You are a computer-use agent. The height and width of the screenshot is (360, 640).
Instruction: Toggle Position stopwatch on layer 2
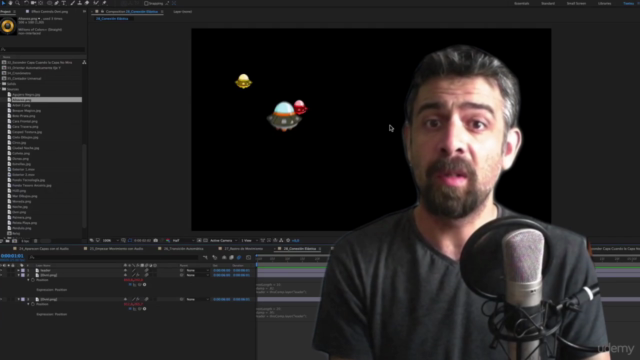point(33,280)
